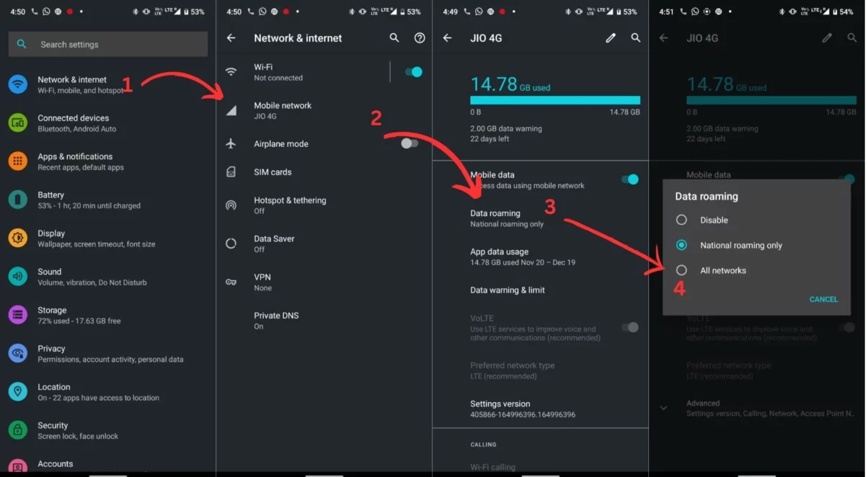Enable the Airplane mode switch
This screenshot has width=868, height=477.
tap(409, 143)
